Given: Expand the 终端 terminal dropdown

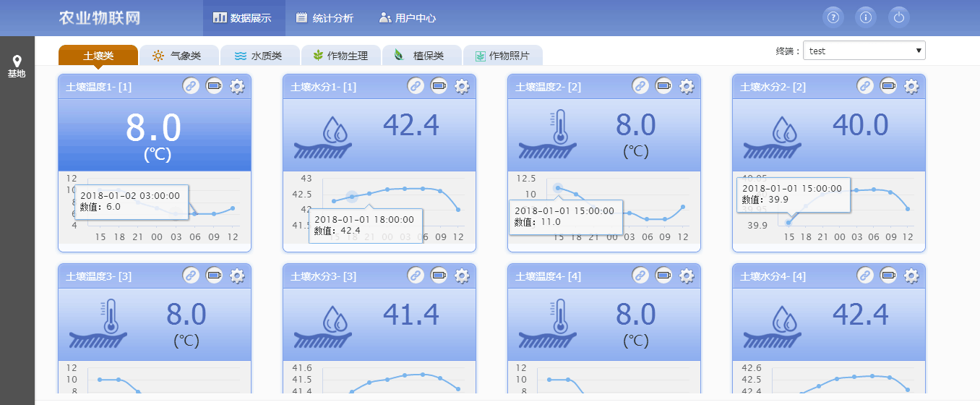Looking at the screenshot, I should pos(864,51).
